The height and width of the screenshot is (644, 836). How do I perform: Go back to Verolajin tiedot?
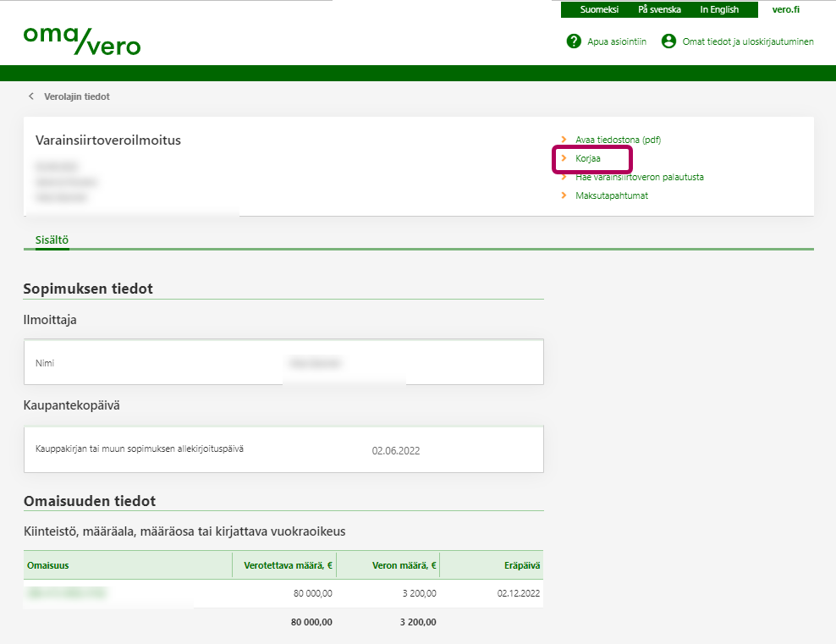click(x=77, y=96)
